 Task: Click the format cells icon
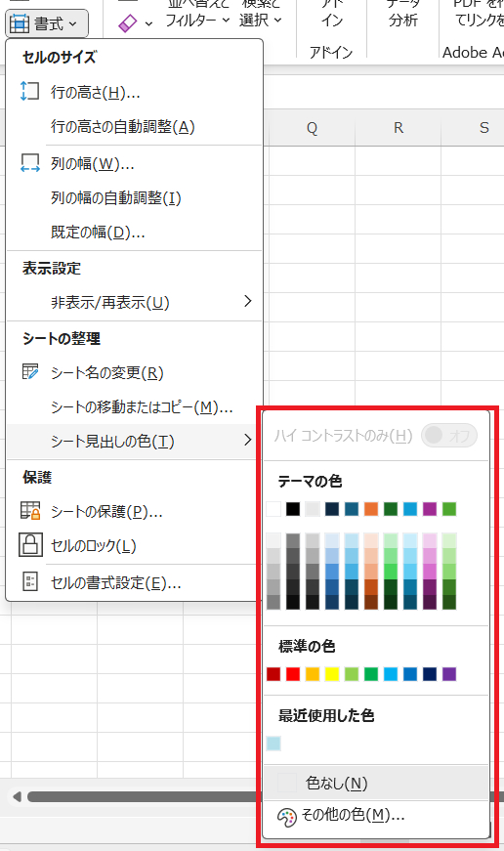[x=30, y=581]
